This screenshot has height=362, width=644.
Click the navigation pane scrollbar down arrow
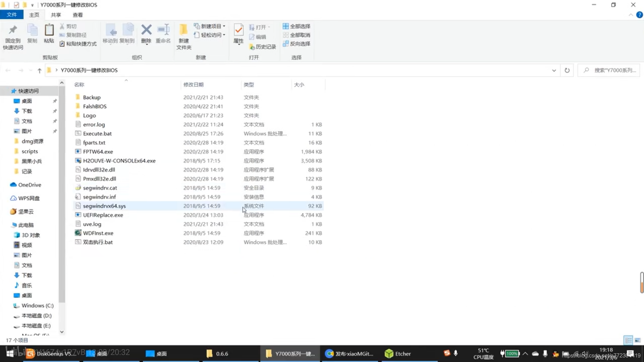(62, 332)
